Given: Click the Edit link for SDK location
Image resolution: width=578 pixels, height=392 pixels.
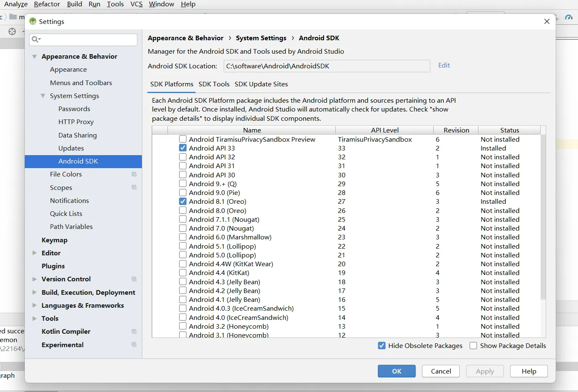Looking at the screenshot, I should (444, 65).
